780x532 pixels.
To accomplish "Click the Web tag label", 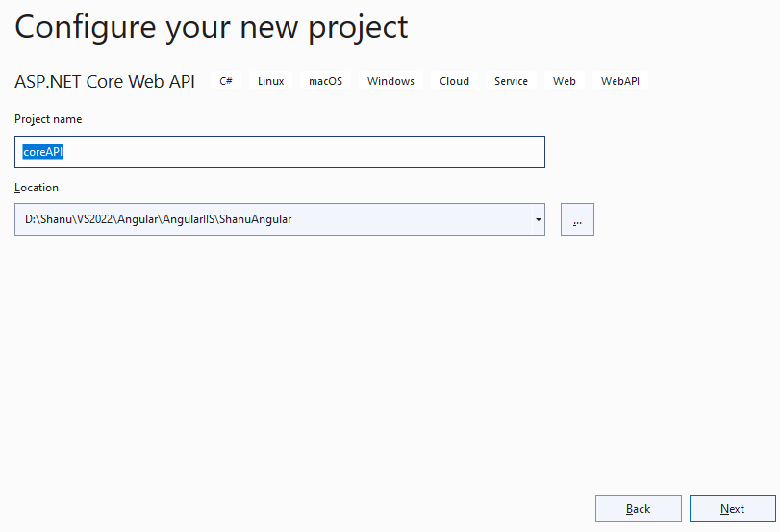I will point(565,81).
